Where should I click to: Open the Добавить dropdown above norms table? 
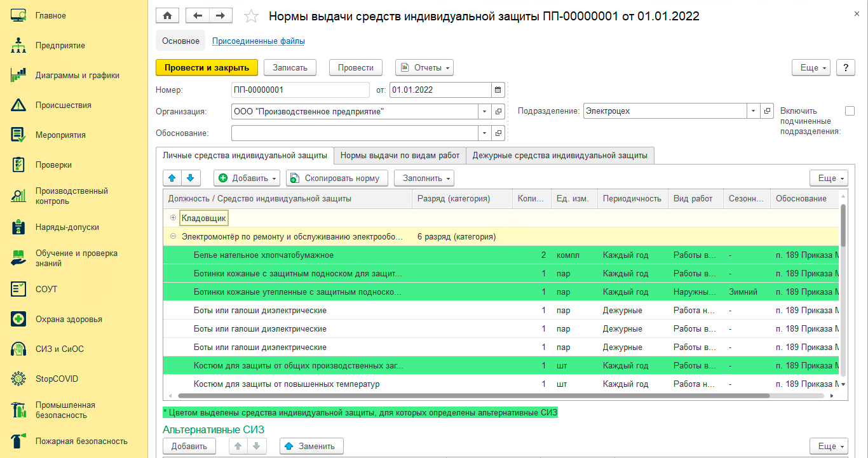247,178
